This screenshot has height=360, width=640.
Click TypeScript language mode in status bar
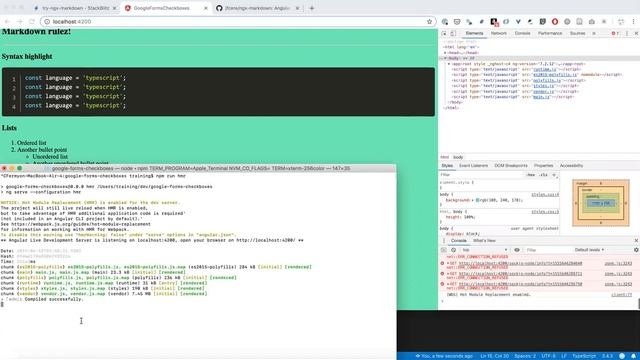584,356
